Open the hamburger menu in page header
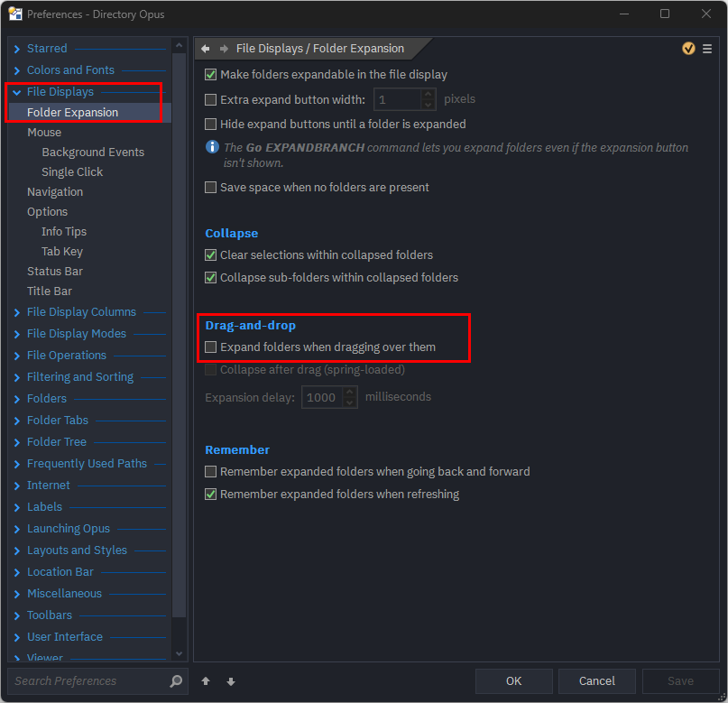728x703 pixels. point(707,49)
